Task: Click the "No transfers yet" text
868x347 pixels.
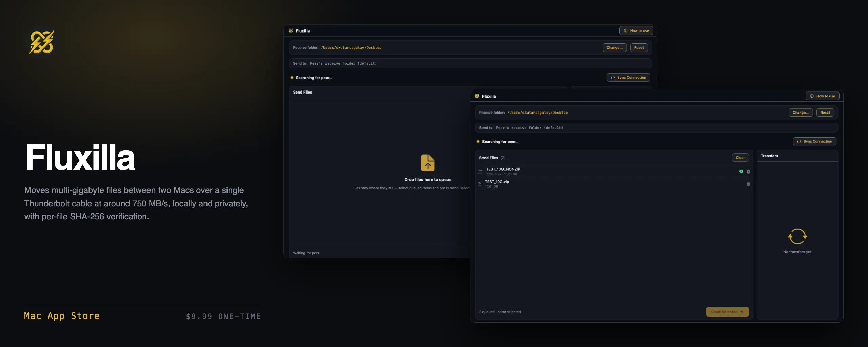Action: (797, 252)
